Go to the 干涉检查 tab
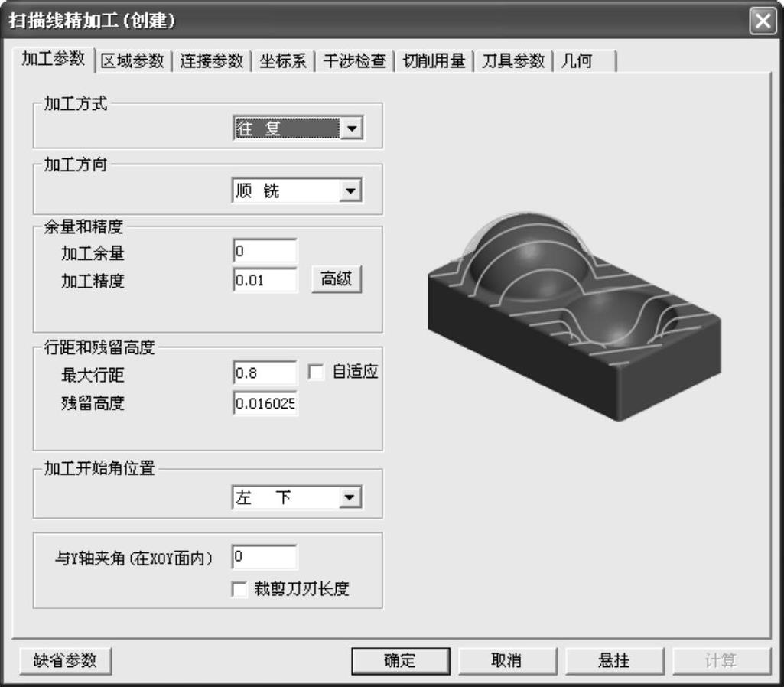 (354, 62)
